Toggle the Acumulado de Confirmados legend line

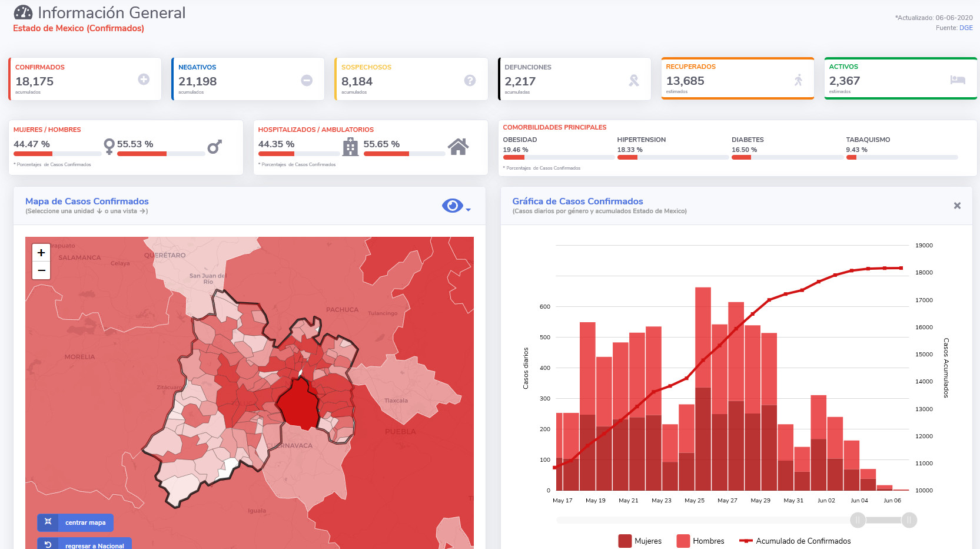pos(795,541)
